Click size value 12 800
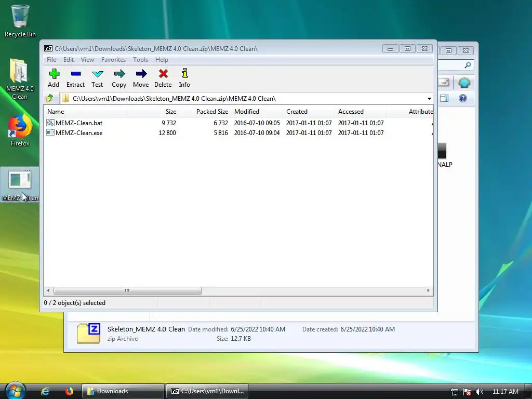 pos(167,132)
